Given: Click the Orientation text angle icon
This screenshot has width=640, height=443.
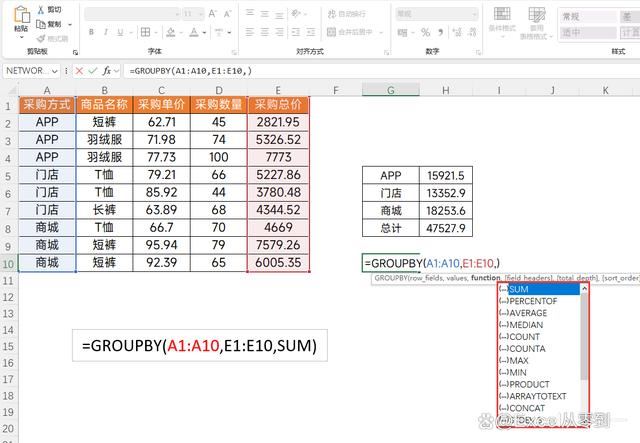Looking at the screenshot, I should (x=296, y=14).
